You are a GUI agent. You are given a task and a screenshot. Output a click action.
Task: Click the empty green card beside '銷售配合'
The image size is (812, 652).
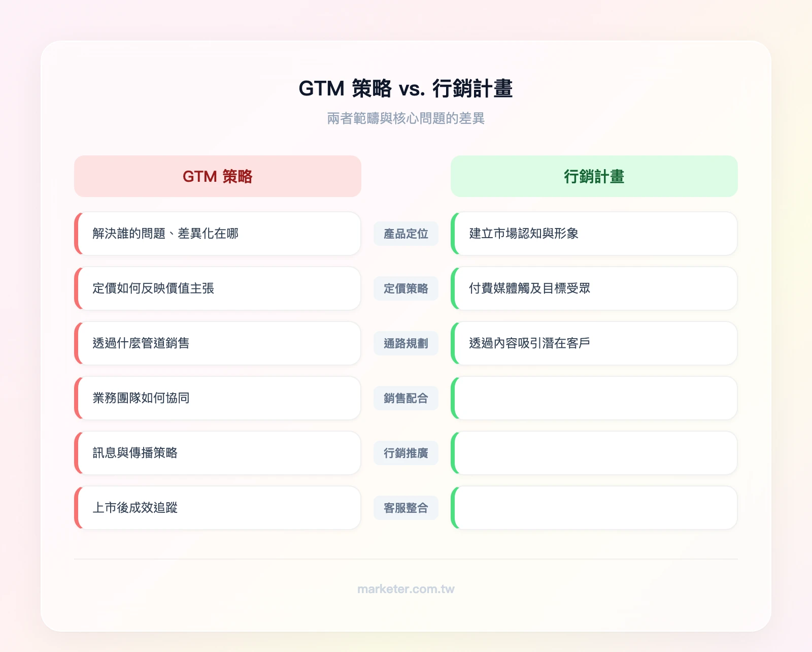(594, 398)
